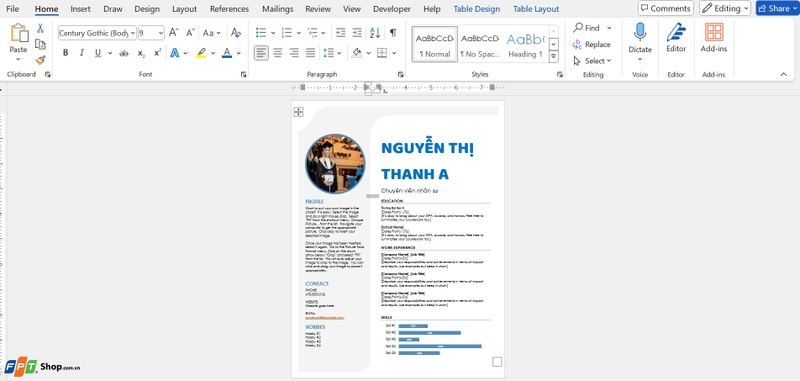Click Replace in Editing group
Image resolution: width=800 pixels, height=381 pixels.
coord(592,44)
